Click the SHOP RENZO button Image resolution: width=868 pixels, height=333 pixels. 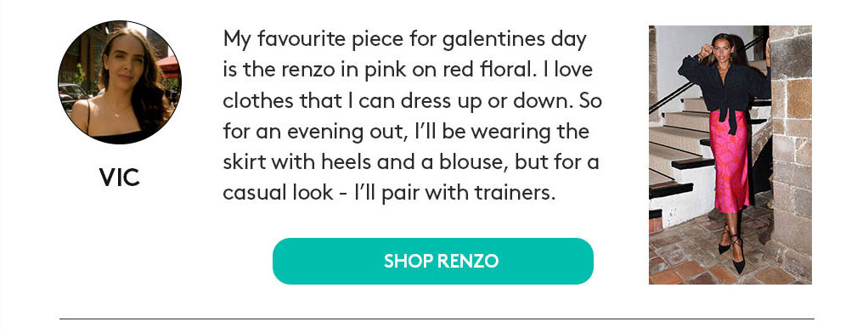(433, 261)
